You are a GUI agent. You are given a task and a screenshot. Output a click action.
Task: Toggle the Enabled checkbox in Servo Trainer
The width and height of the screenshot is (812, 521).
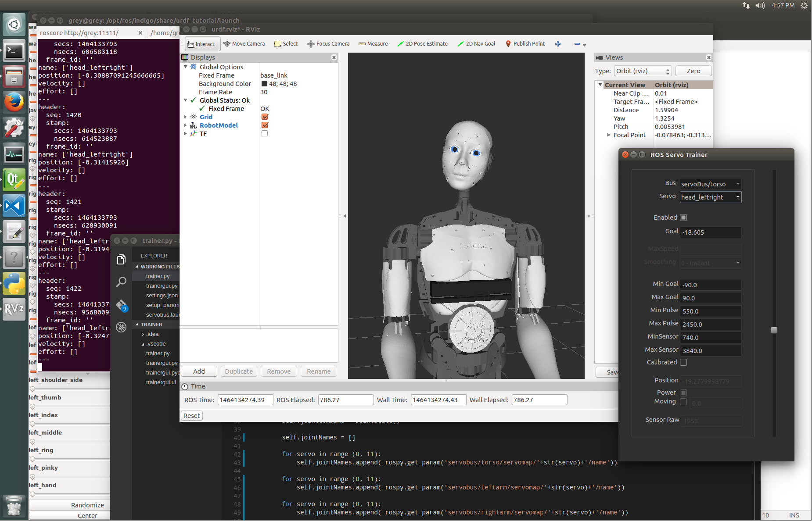click(683, 218)
